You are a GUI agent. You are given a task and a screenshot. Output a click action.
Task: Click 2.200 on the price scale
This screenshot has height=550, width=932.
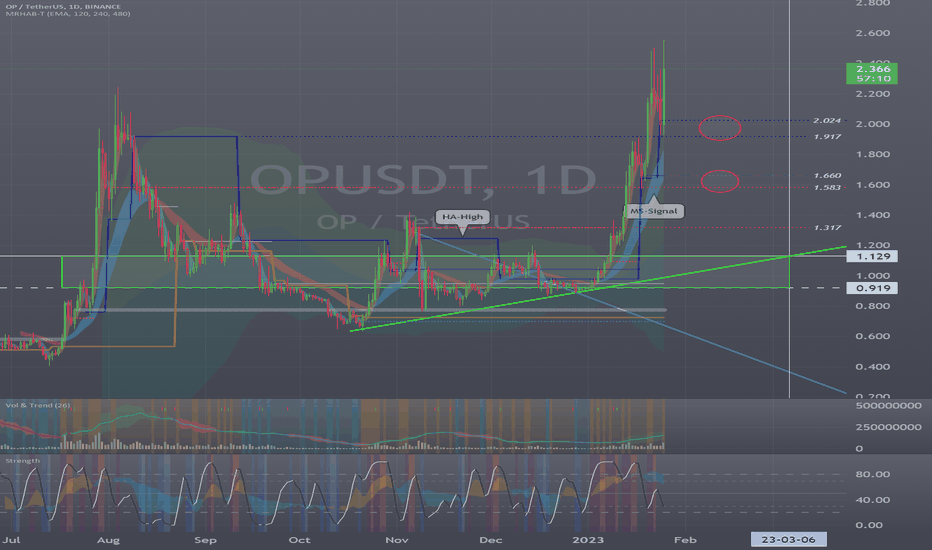tap(873, 94)
